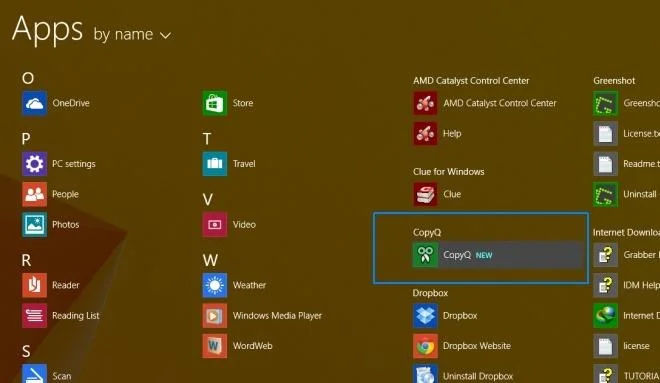
Task: Open lowercase license file under Internet Download
Action: 622,346
